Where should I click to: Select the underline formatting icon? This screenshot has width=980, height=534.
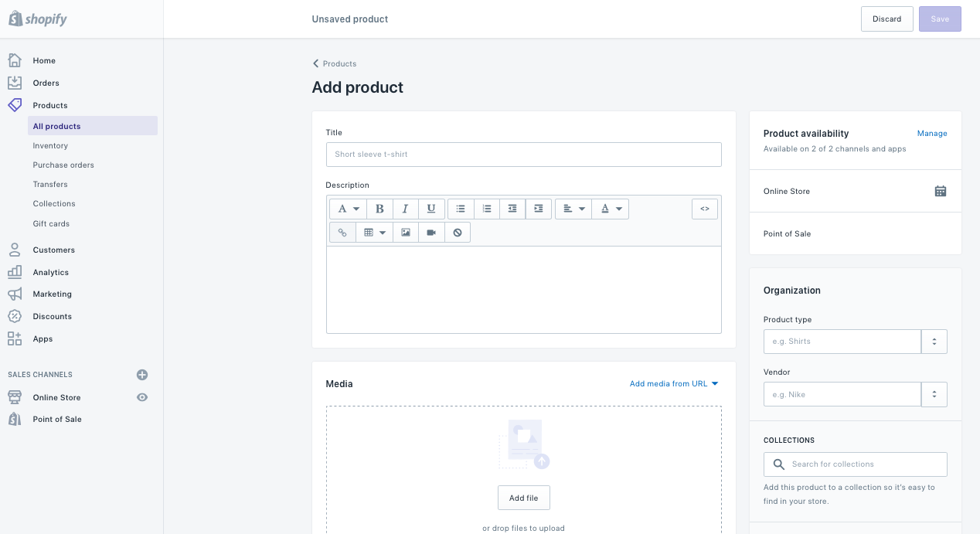click(x=431, y=209)
